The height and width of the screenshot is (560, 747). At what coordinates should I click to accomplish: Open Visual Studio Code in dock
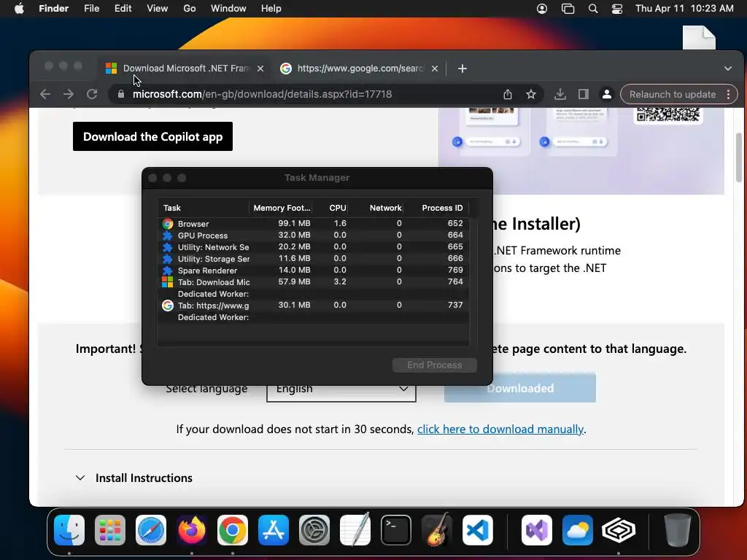[477, 530]
